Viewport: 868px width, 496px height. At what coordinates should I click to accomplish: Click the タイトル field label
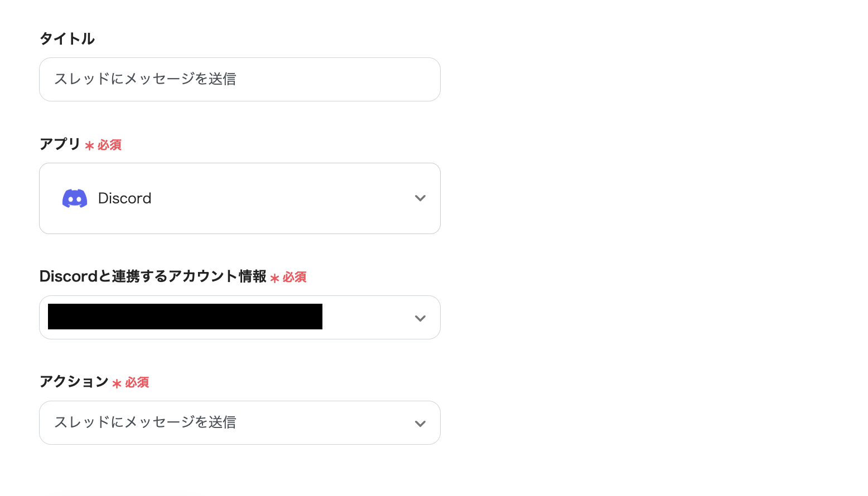[x=67, y=38]
